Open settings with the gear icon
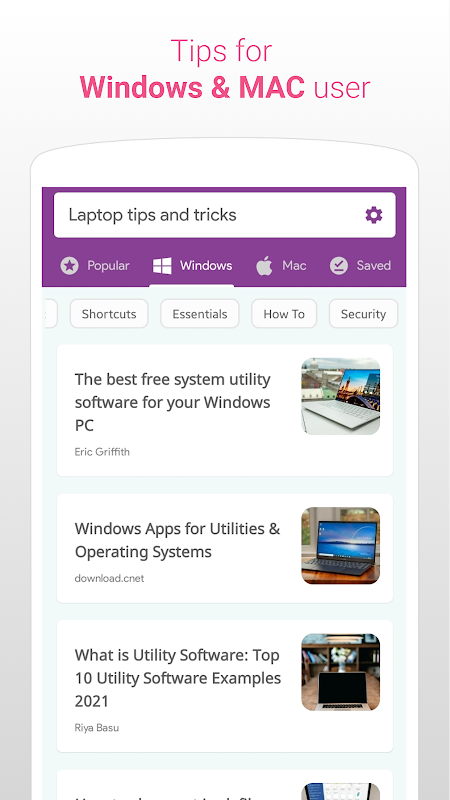This screenshot has height=800, width=450. [x=373, y=215]
